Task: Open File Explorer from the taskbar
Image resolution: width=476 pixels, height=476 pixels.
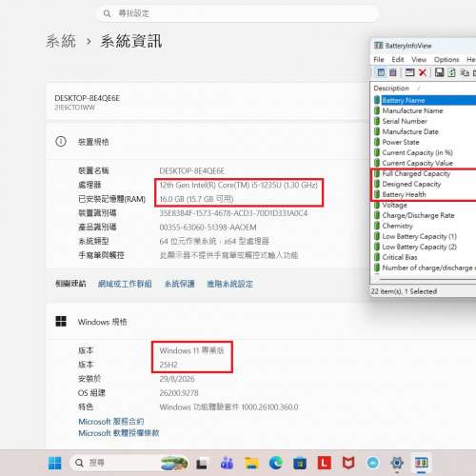Action: click(x=251, y=464)
